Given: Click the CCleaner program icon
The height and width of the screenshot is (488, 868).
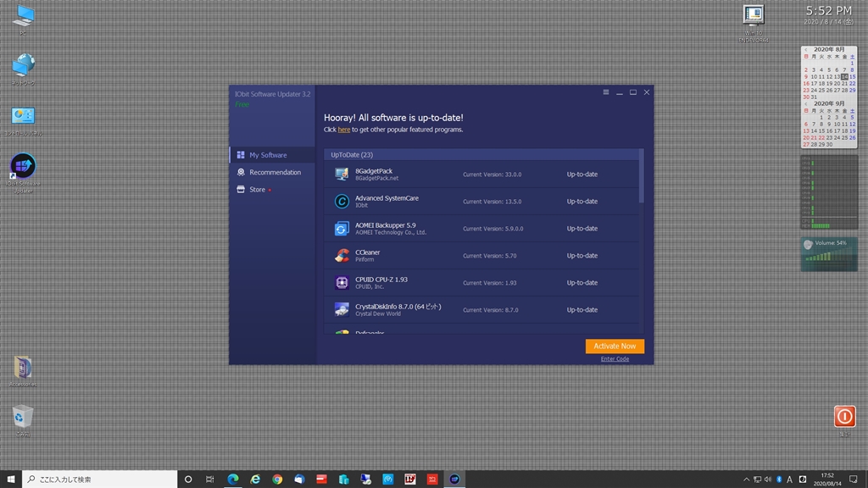Looking at the screenshot, I should click(x=342, y=256).
